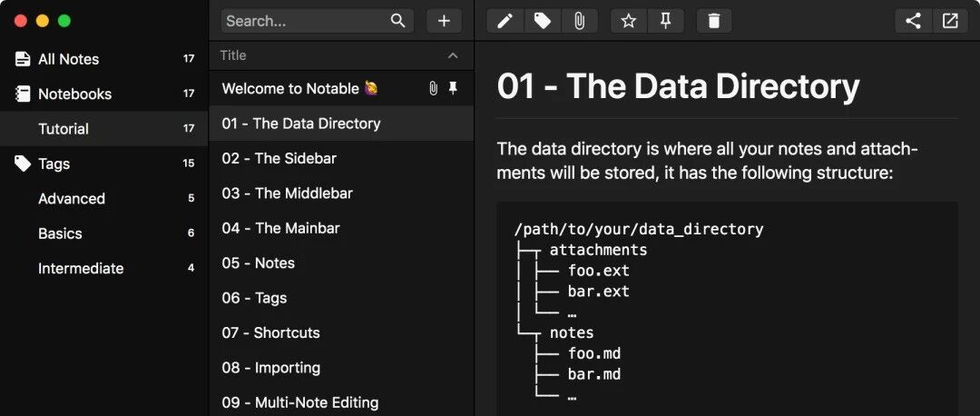The width and height of the screenshot is (980, 416).
Task: Click the Tags count 15
Action: tap(189, 163)
